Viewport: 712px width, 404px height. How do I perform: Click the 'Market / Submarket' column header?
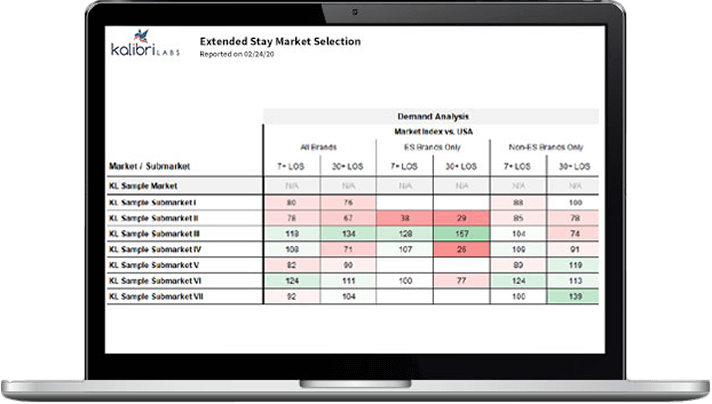pyautogui.click(x=149, y=166)
